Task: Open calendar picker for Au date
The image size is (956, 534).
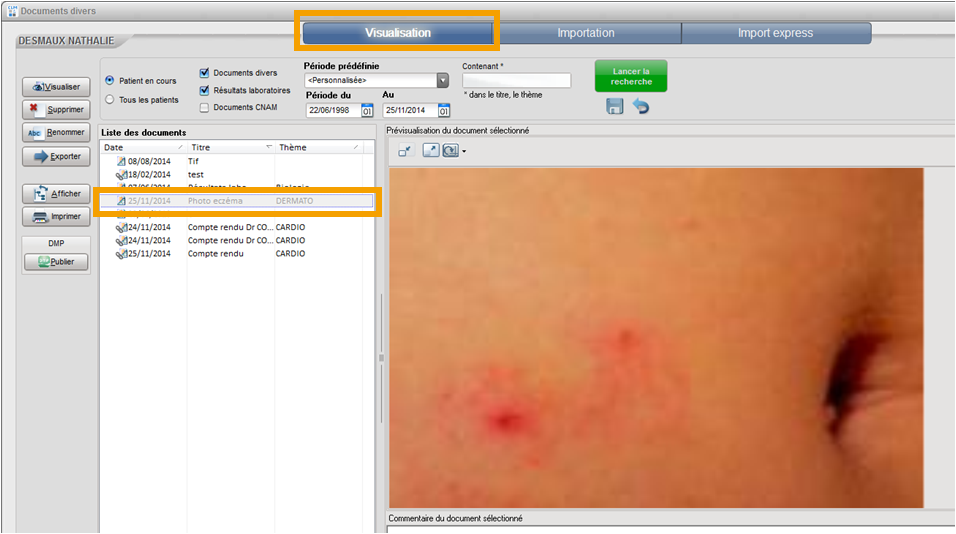Action: (x=444, y=110)
